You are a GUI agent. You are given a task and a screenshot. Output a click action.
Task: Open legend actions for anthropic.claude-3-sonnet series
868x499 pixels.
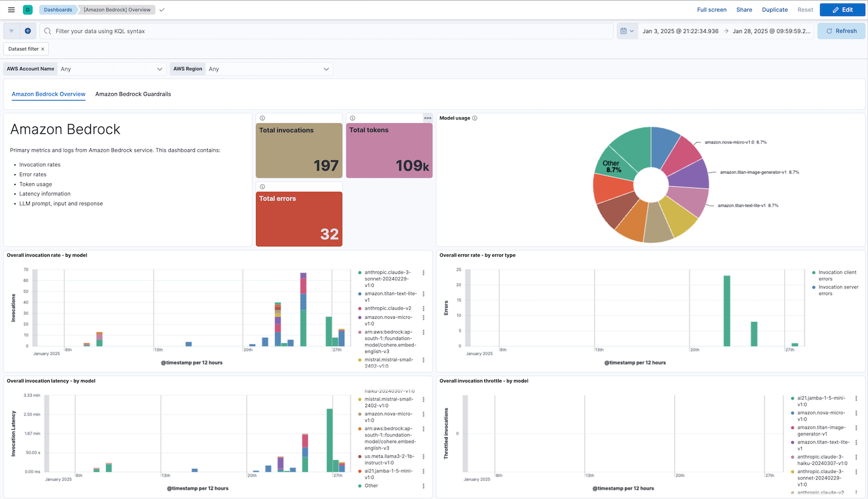click(423, 273)
